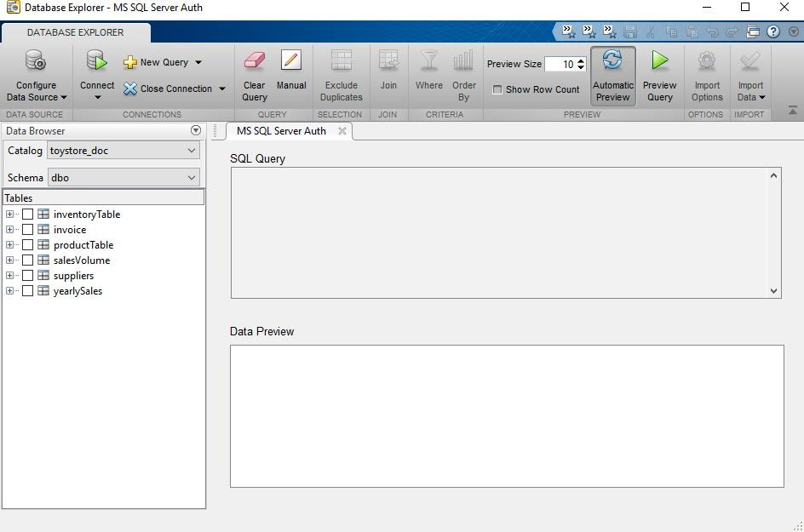Screen dimensions: 804x532
Task: Open the Catalog dropdown toystore_doc
Action: (123, 151)
